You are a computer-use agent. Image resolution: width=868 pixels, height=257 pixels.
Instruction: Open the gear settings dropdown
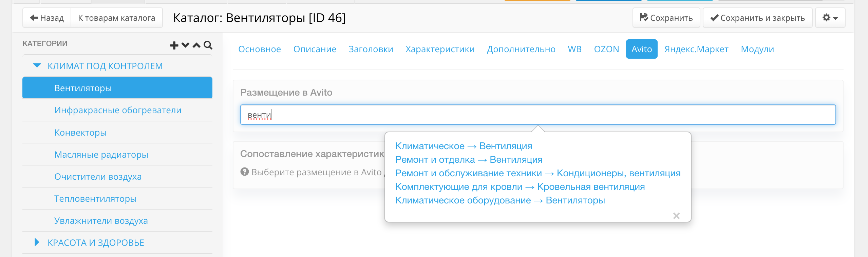click(830, 18)
